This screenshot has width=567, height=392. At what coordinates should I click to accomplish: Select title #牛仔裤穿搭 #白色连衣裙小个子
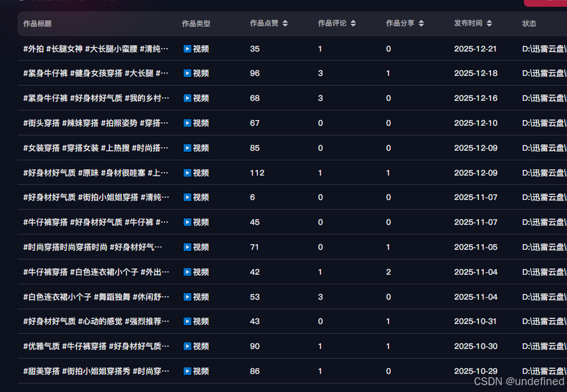[96, 272]
